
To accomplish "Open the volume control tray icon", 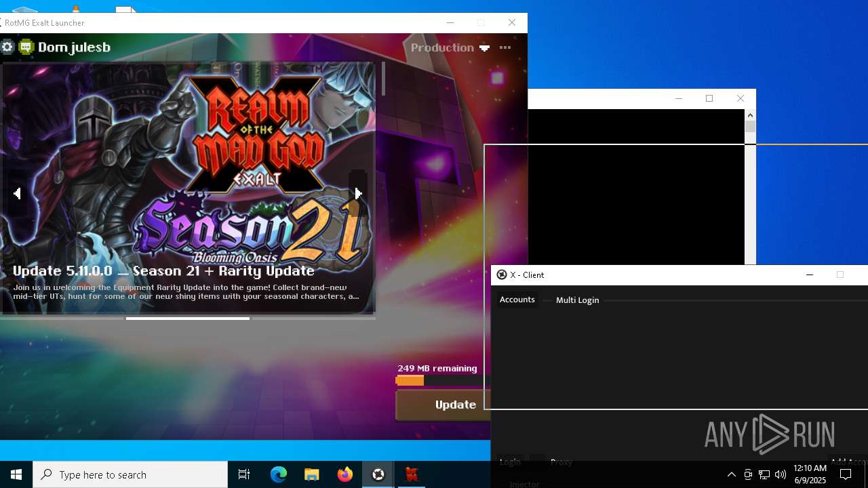I will coord(781,474).
